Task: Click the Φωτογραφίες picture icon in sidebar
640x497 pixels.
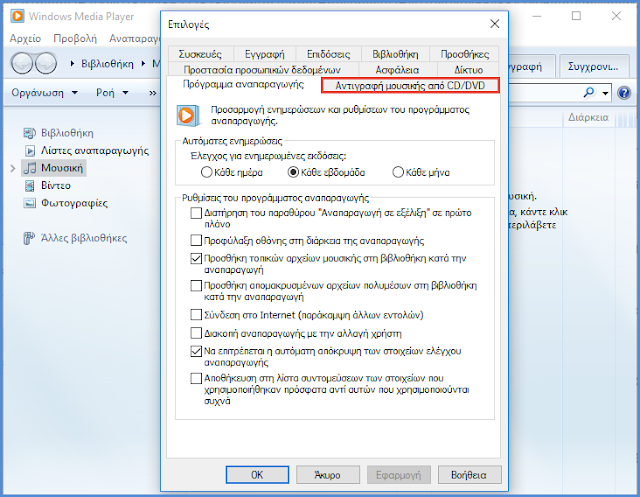Action: coord(29,203)
